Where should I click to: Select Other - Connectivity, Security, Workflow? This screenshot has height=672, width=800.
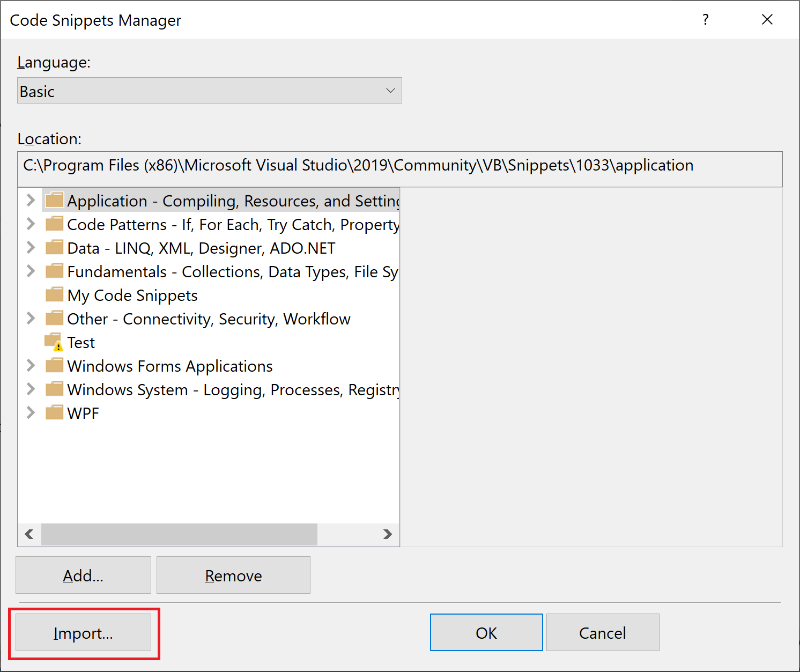pos(209,319)
